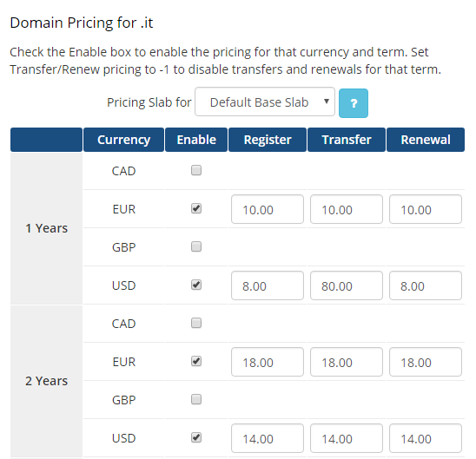Click EUR currency label under 1 Years
Screen dimensions: 476x459
123,209
